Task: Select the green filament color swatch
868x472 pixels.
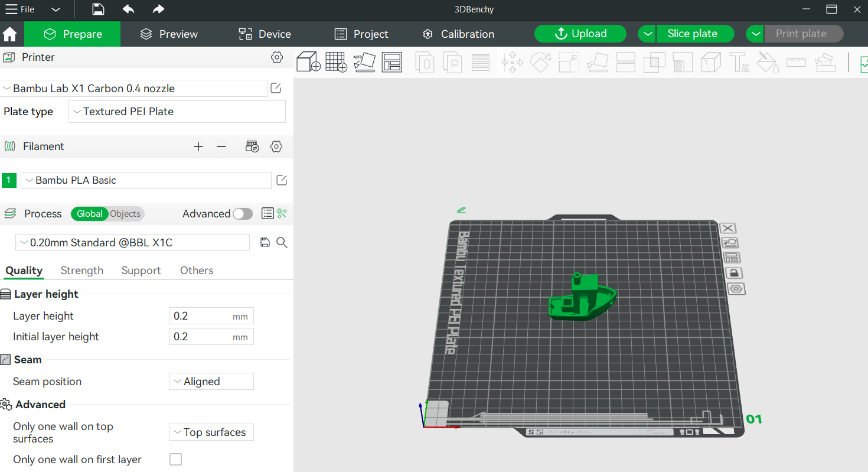Action: click(x=9, y=180)
